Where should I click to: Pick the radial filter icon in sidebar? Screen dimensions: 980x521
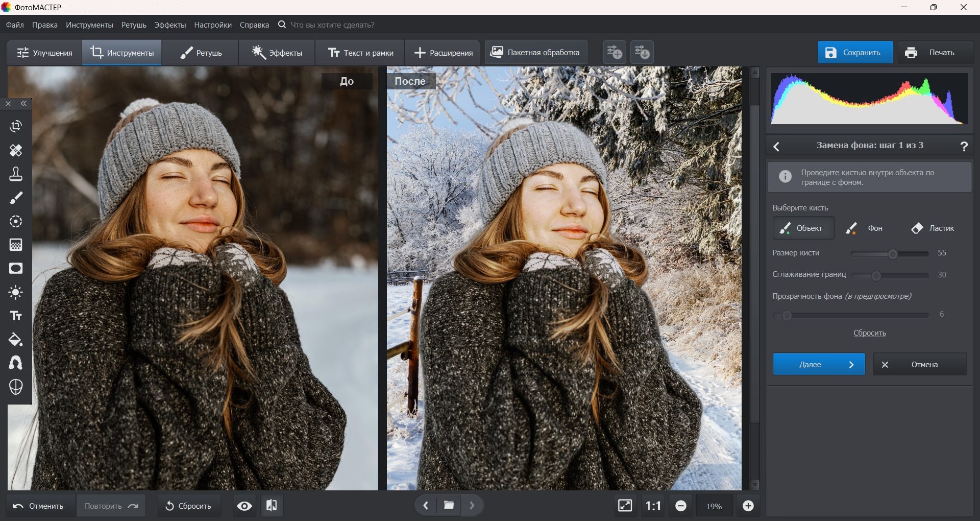pos(16,221)
